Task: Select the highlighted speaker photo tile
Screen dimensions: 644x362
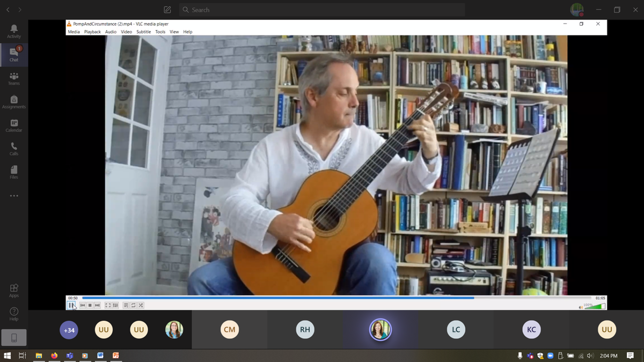Action: 380,330
